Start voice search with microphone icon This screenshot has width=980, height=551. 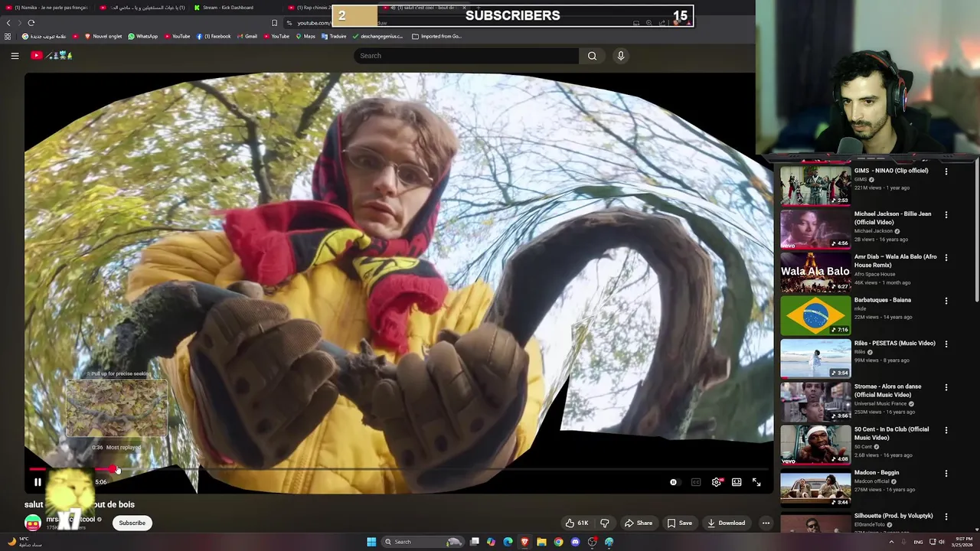point(621,56)
